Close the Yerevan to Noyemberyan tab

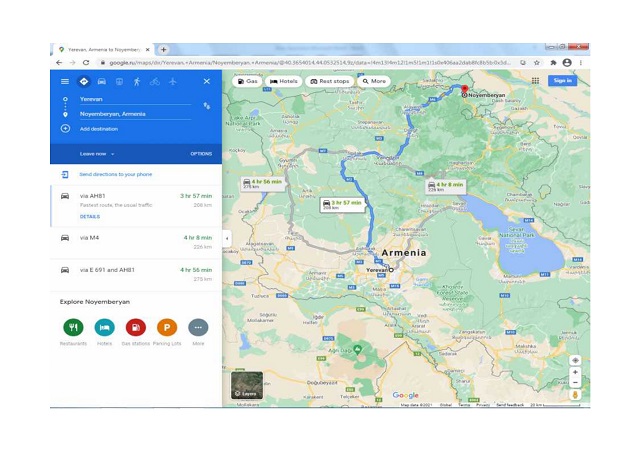tap(147, 49)
